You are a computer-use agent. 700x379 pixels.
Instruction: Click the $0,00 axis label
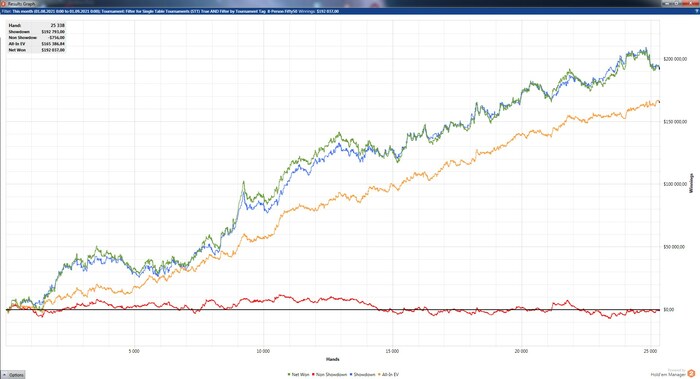669,309
